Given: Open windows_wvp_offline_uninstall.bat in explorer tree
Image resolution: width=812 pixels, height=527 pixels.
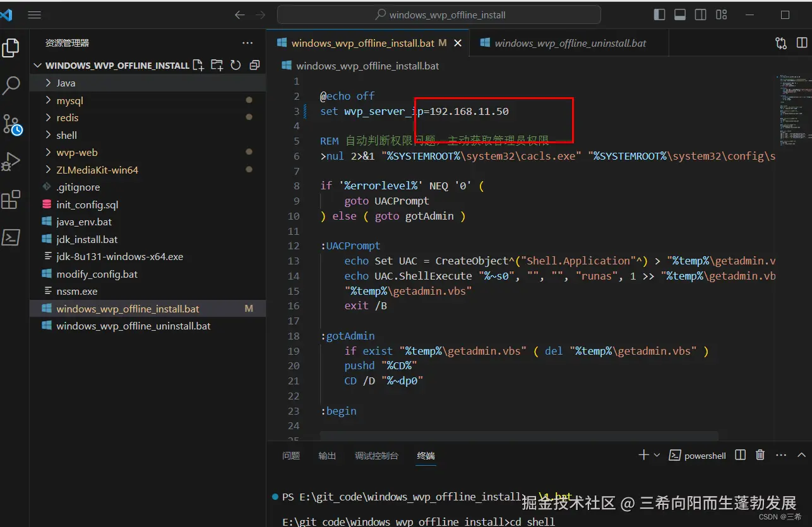Looking at the screenshot, I should (148, 326).
